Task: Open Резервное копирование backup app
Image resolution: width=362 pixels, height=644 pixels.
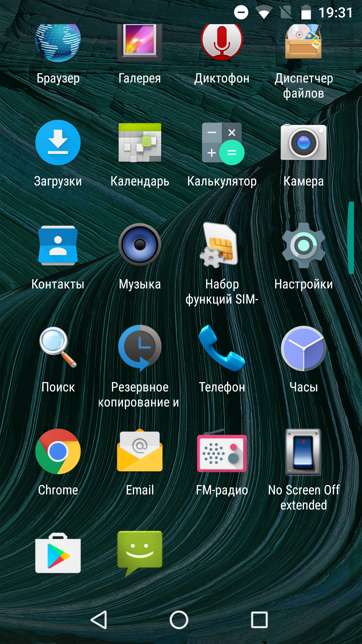Action: pyautogui.click(x=140, y=348)
